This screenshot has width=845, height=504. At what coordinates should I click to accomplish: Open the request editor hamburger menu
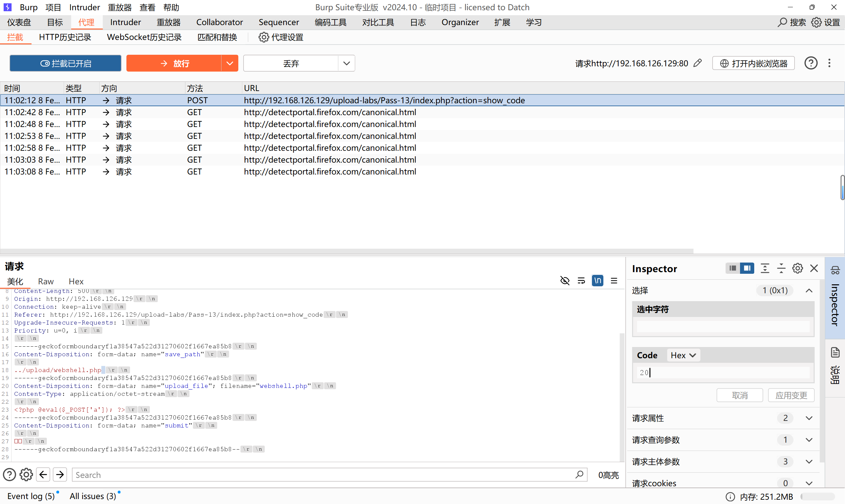(x=614, y=280)
